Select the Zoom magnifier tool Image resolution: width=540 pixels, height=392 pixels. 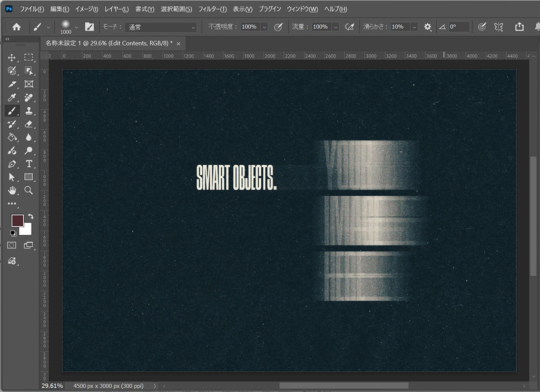point(28,190)
